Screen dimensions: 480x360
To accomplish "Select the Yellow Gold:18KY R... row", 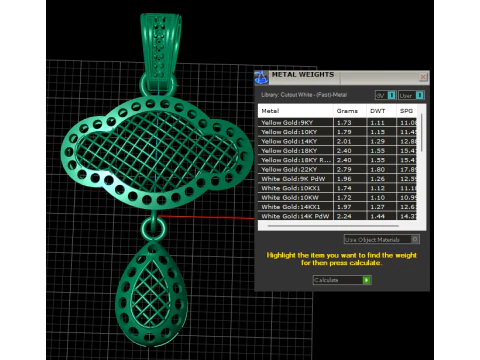I will click(x=337, y=160).
